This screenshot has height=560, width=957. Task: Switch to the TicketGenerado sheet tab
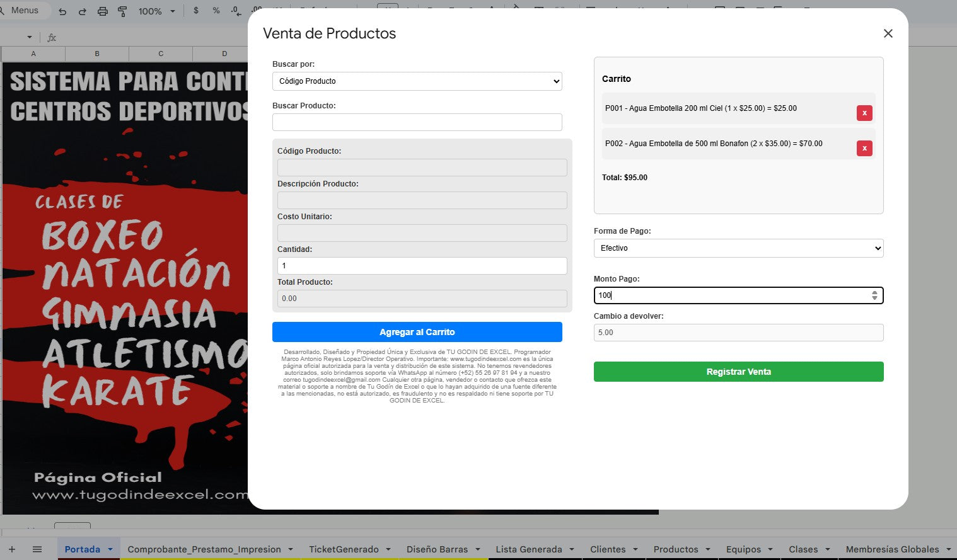[344, 549]
